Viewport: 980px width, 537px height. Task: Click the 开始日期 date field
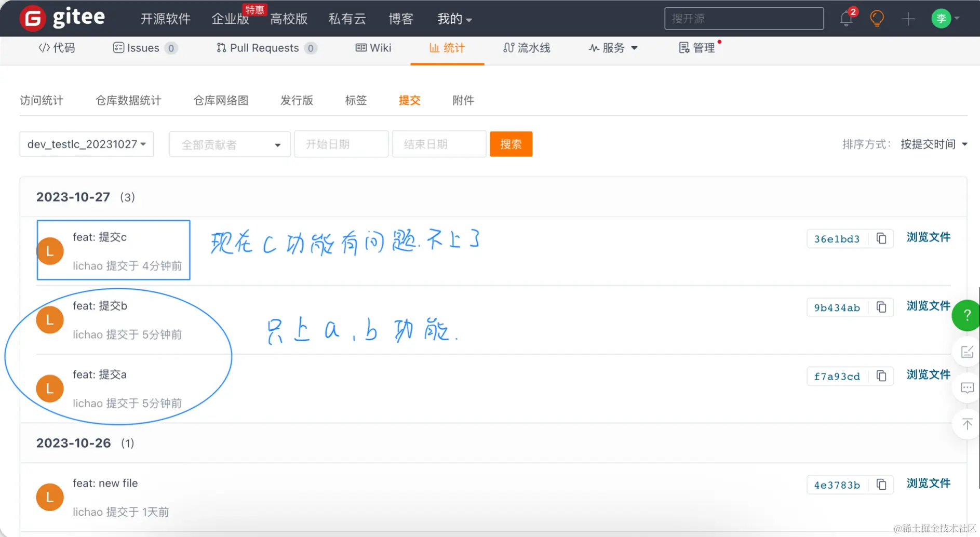(x=341, y=144)
